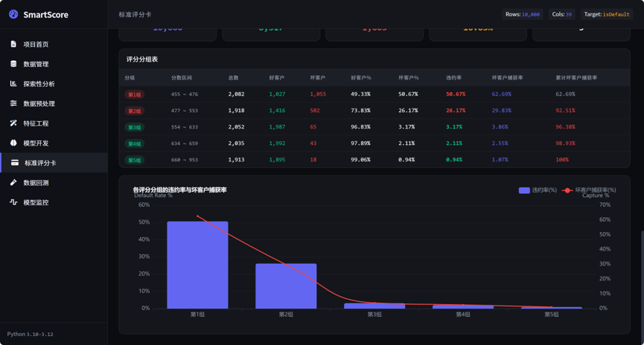Click the SmartScore brand title
This screenshot has height=345, width=644.
(45, 15)
